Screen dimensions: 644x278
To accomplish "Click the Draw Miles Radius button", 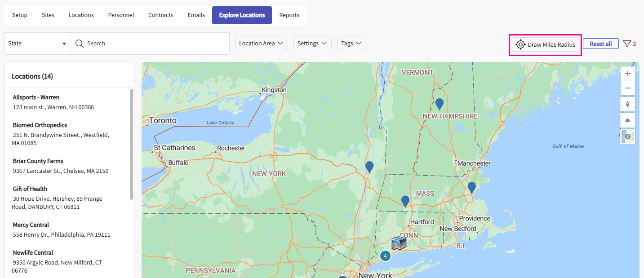I will [545, 44].
